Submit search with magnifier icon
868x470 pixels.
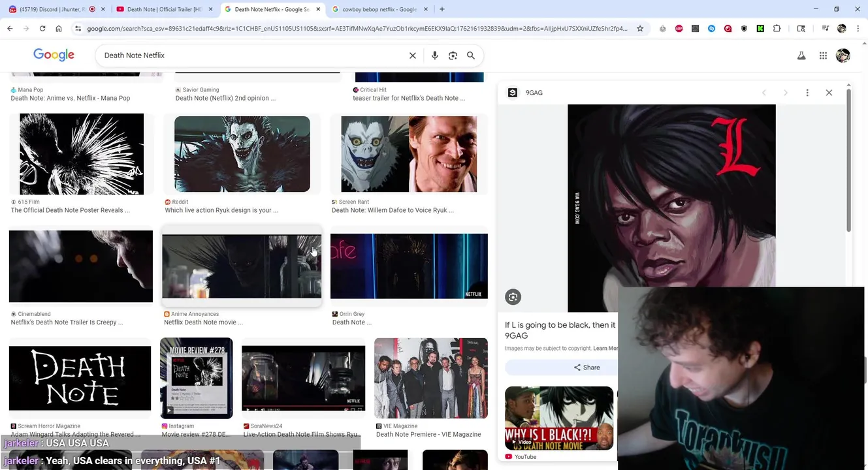click(471, 55)
